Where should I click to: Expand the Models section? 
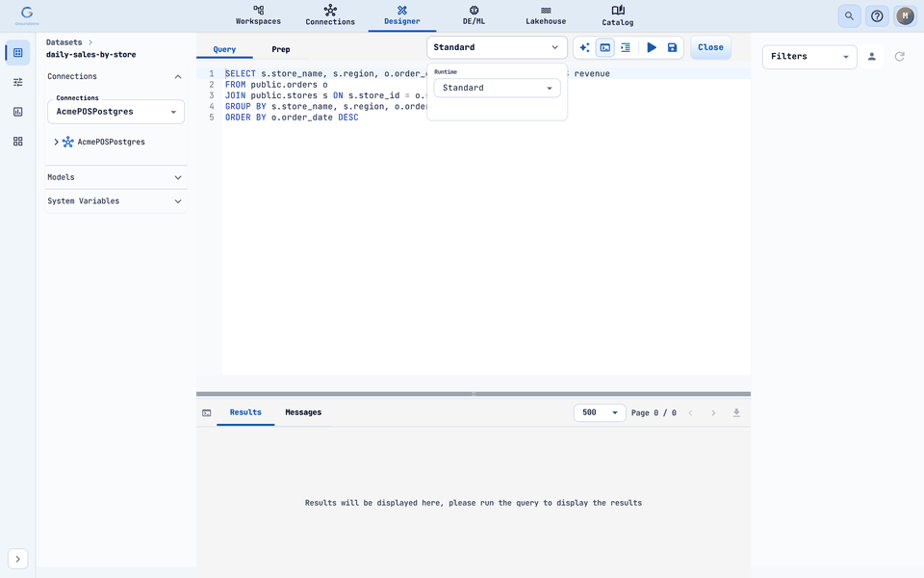pos(116,177)
